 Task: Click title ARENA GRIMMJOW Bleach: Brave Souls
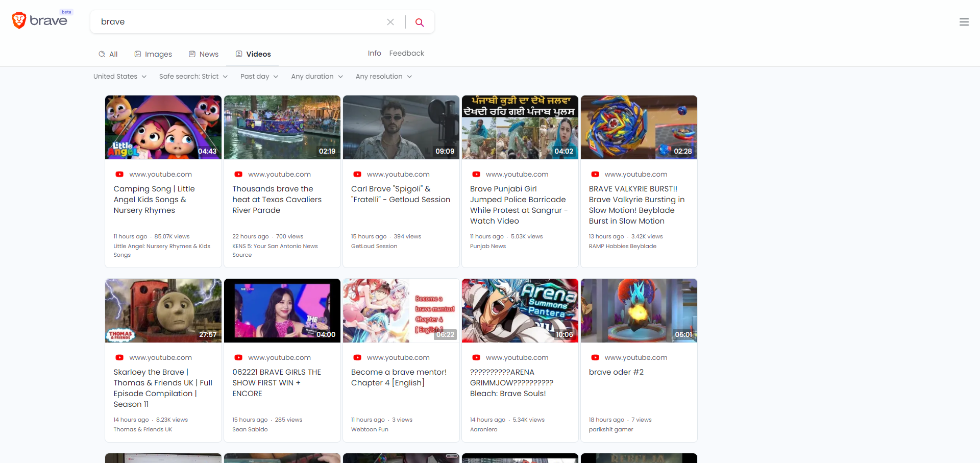pyautogui.click(x=511, y=383)
